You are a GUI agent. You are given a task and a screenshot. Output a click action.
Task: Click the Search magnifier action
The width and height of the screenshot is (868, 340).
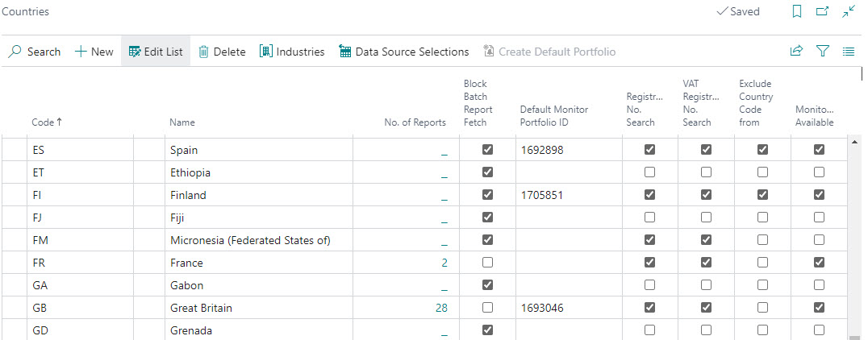pos(35,52)
